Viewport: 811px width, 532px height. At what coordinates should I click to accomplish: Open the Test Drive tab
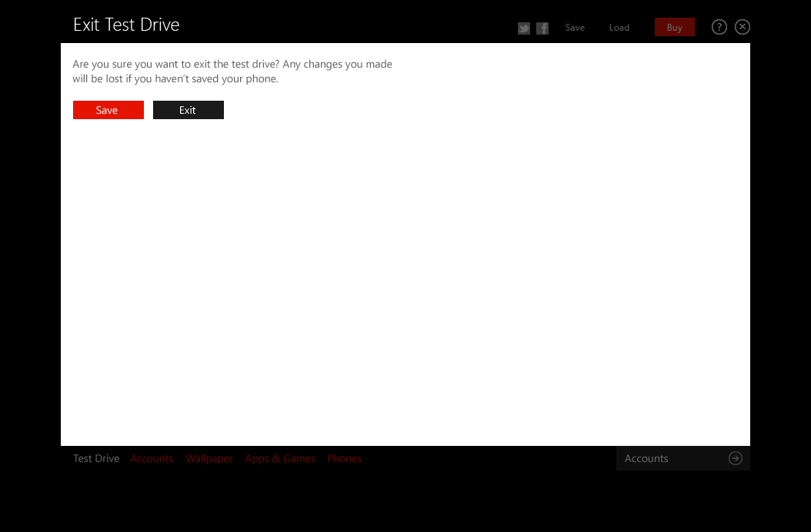point(96,459)
